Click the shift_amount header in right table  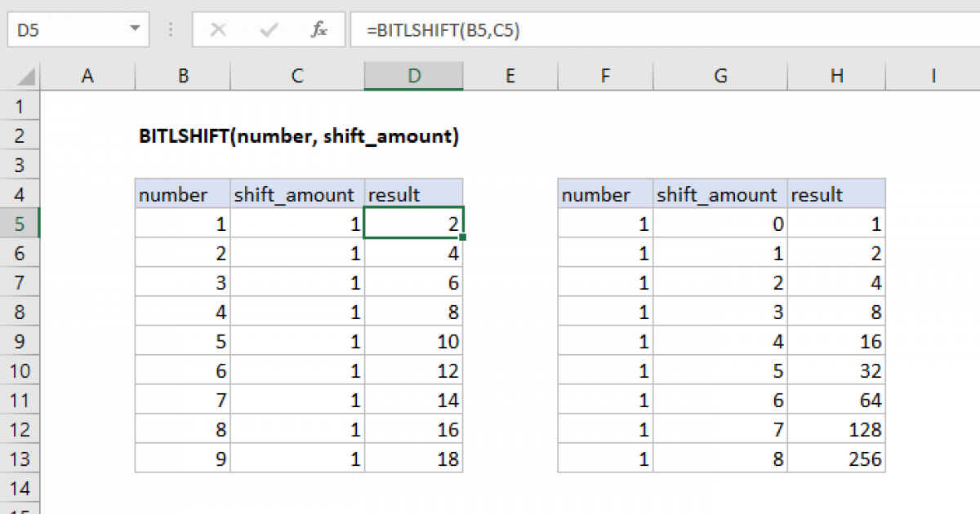tap(719, 194)
